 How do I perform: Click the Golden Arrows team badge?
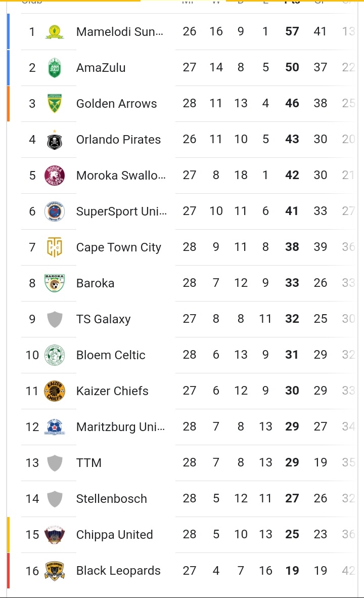[55, 104]
